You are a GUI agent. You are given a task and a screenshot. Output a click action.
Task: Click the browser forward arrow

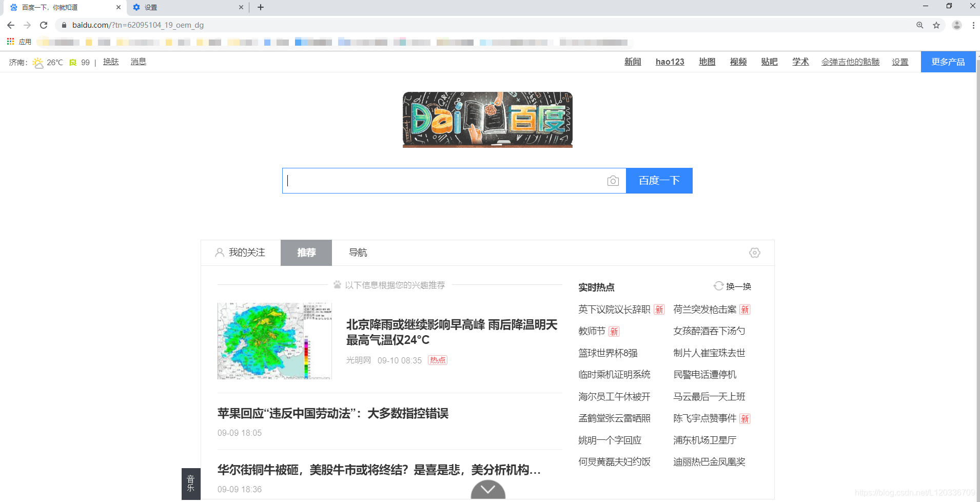pos(27,25)
